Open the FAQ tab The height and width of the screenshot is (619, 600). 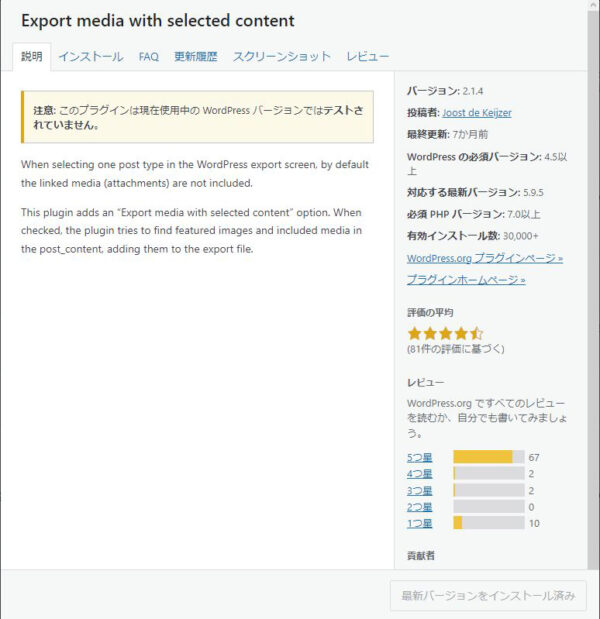tap(148, 57)
